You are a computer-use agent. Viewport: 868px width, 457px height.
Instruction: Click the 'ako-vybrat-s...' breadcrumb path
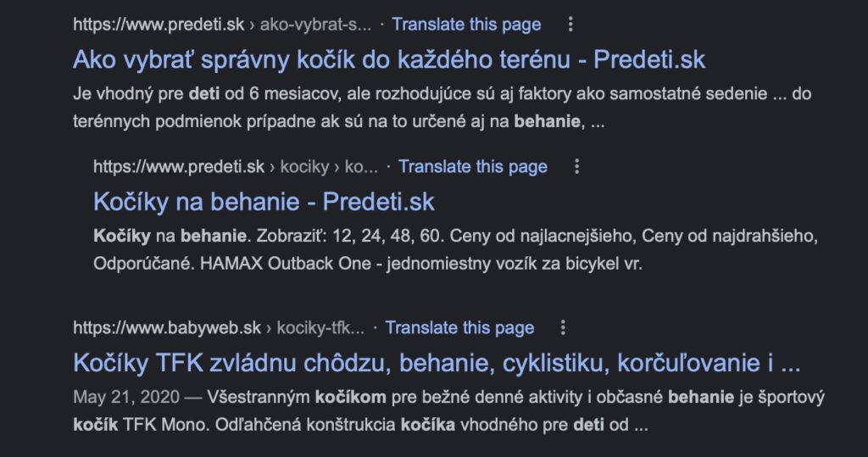coord(315,25)
